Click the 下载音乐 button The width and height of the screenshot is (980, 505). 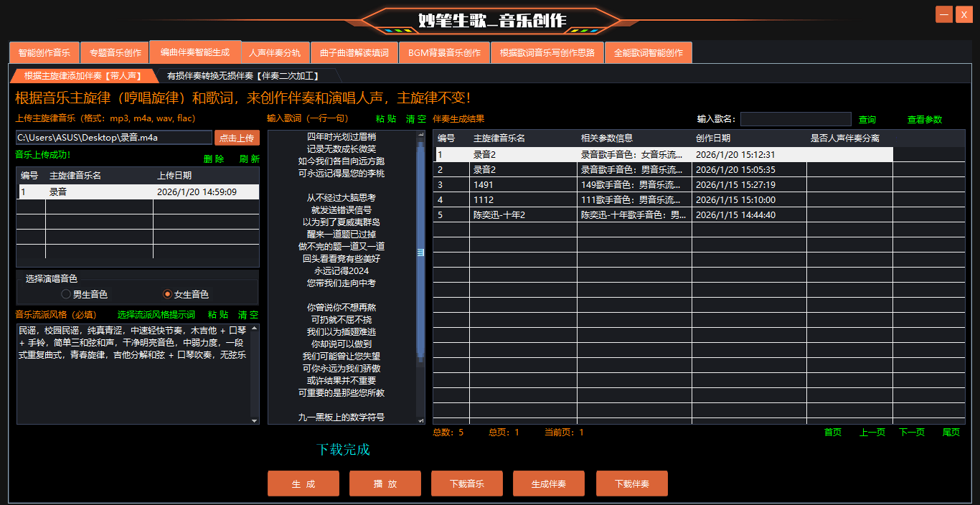point(466,484)
